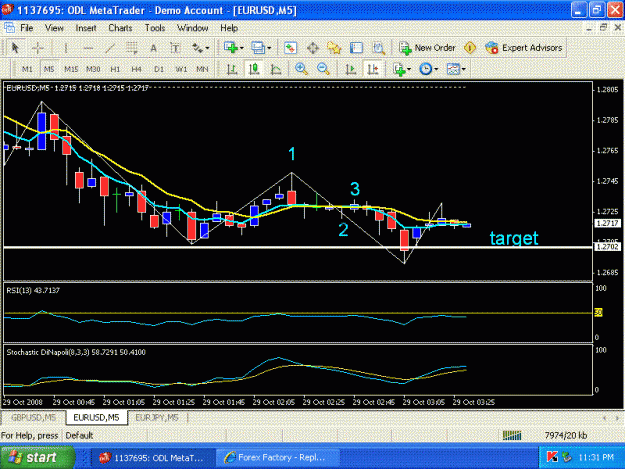
Task: Switch to the M1 timeframe
Action: [27, 69]
